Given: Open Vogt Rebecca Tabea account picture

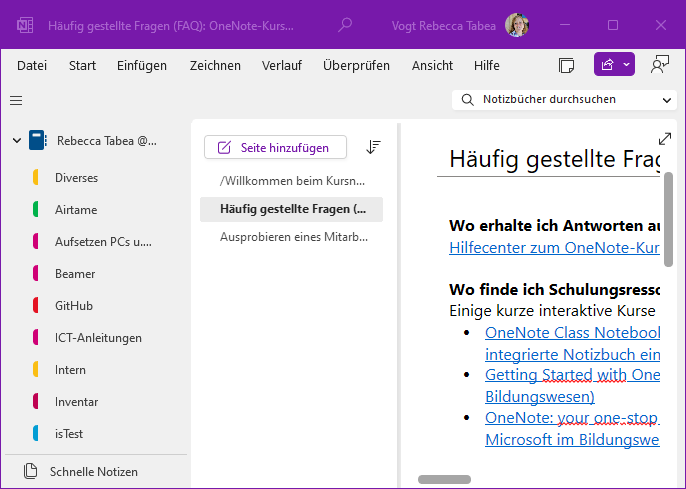Looking at the screenshot, I should click(517, 25).
